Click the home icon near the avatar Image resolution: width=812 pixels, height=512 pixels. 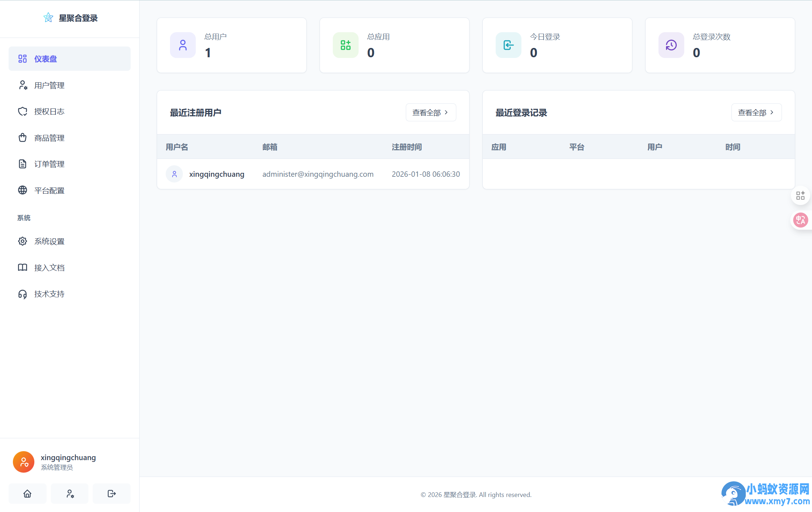tap(27, 493)
